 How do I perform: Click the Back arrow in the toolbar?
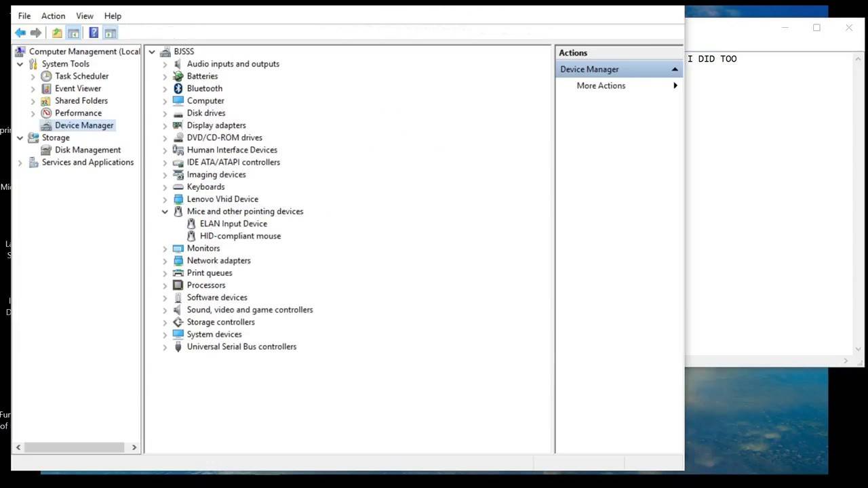(x=20, y=33)
